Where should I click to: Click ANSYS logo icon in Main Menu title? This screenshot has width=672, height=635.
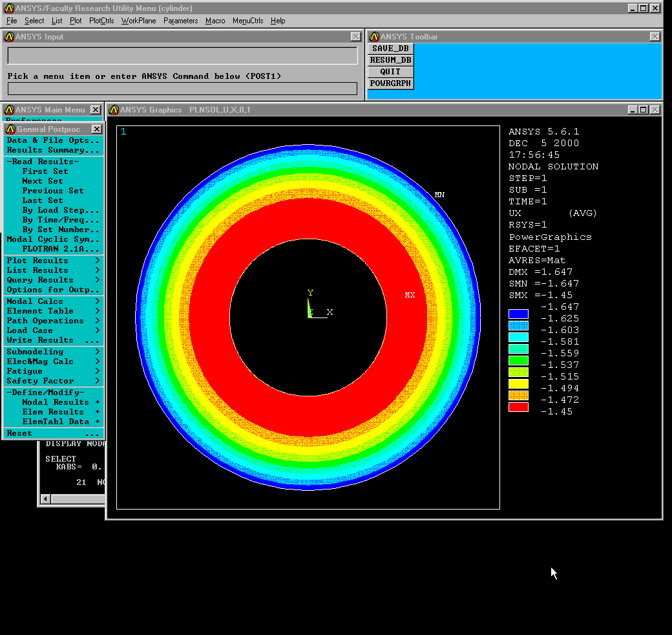(9, 110)
